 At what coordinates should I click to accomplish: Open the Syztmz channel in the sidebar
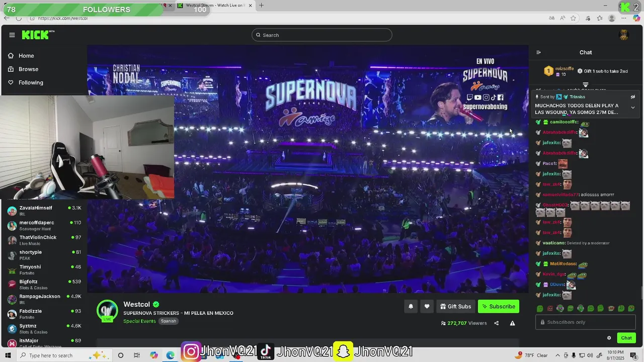44,329
